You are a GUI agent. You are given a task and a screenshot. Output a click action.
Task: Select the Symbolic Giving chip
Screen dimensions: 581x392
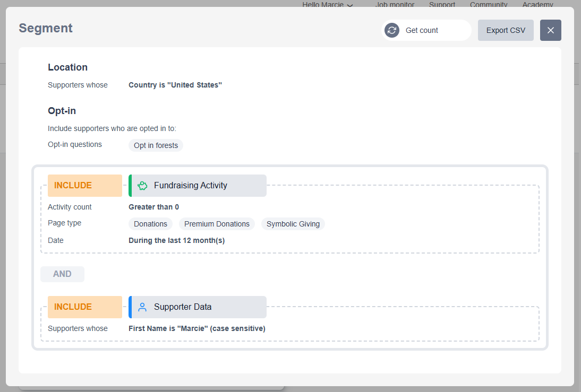point(293,224)
